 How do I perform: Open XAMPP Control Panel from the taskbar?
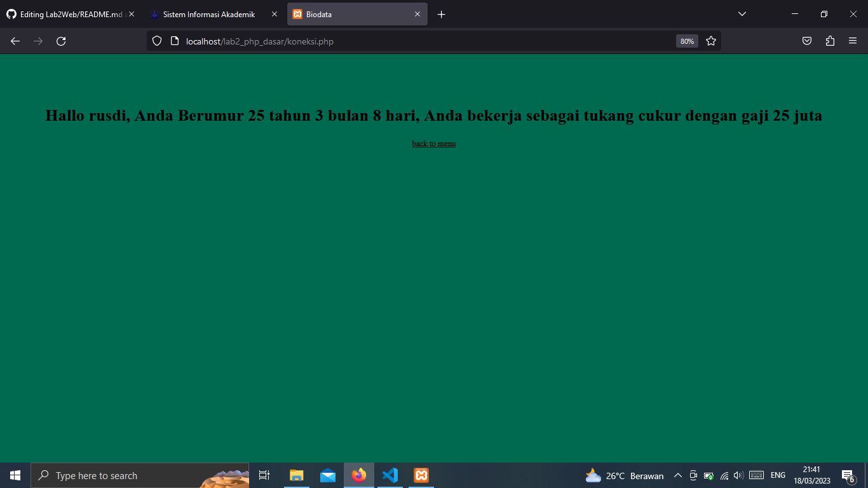coord(421,475)
